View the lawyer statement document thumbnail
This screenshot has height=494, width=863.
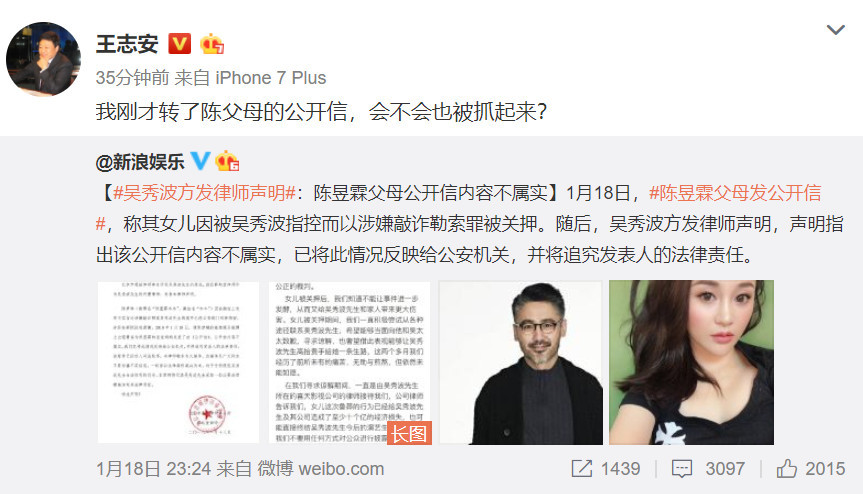coord(178,362)
